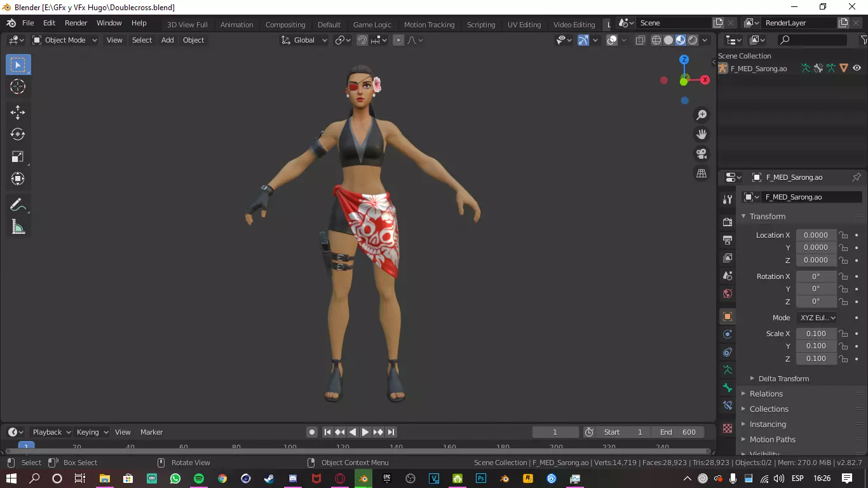Open the Playback dropdown in the timeline
The image size is (868, 488).
point(51,432)
